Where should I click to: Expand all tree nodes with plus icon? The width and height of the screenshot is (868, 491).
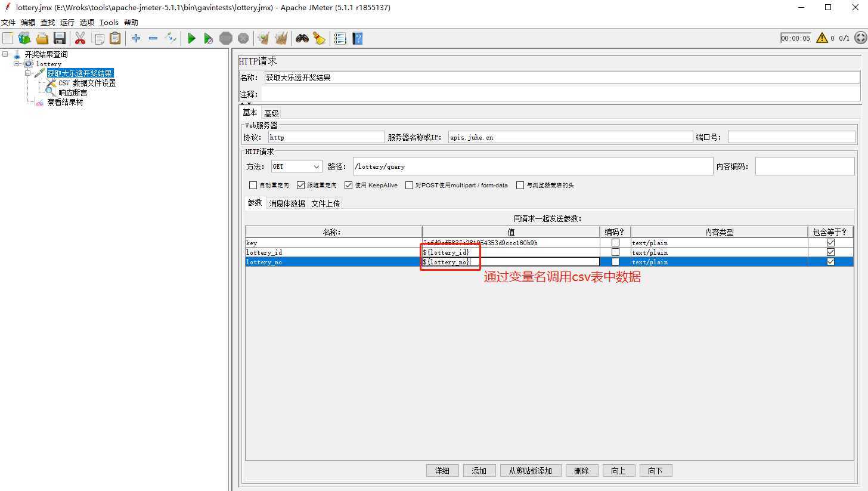tap(136, 38)
